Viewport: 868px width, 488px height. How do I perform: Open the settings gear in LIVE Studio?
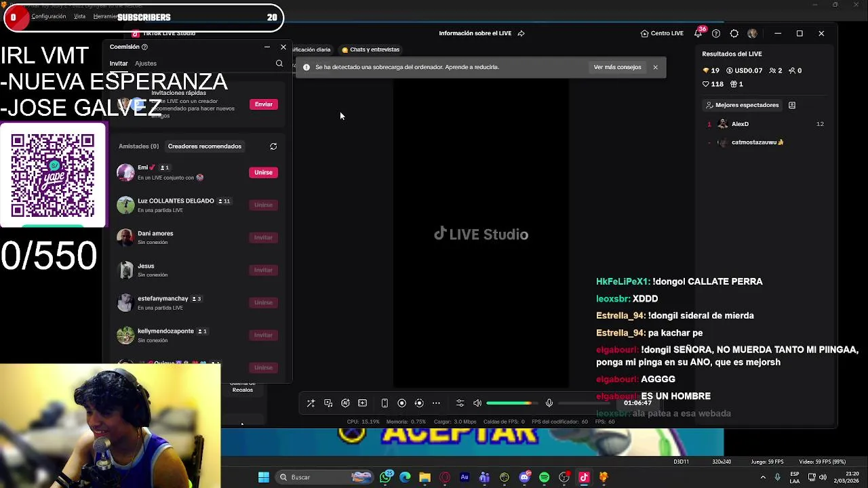(734, 33)
